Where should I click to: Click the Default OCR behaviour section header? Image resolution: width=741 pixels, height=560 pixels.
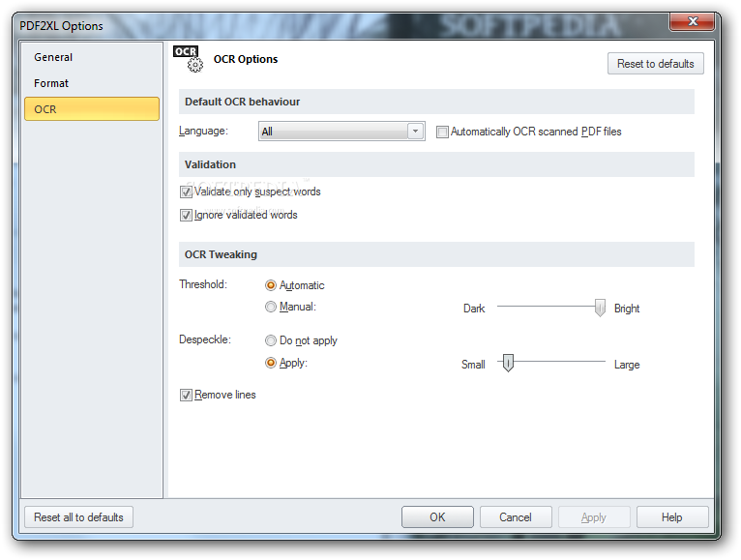coord(436,102)
